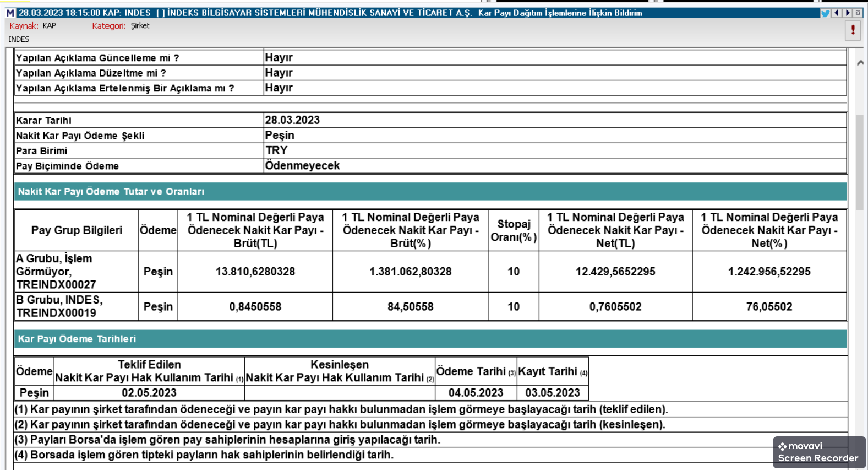
Task: Click the red exclamation mark alert button
Action: pos(853,30)
